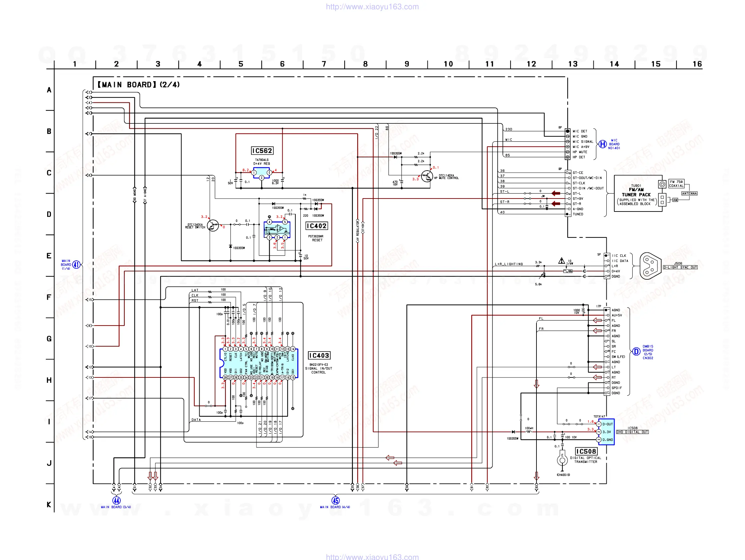Click the J506 D-Light Sync connector symbol
This screenshot has height=560, width=745.
tap(650, 266)
